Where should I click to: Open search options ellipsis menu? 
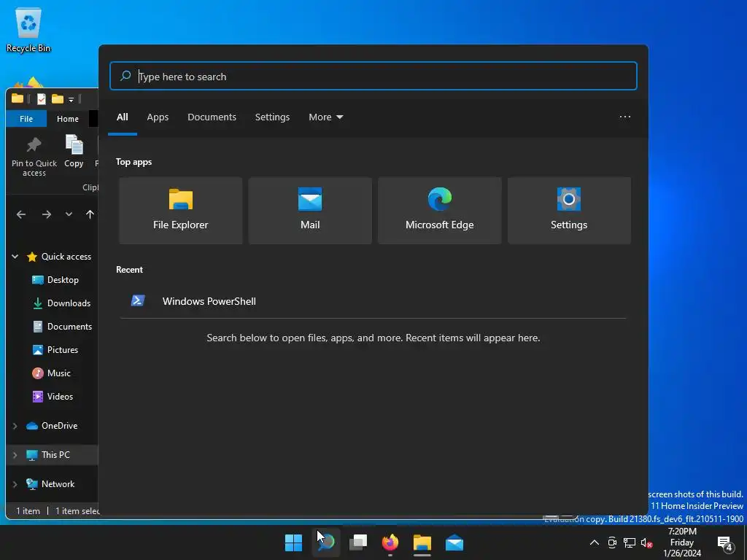(624, 117)
